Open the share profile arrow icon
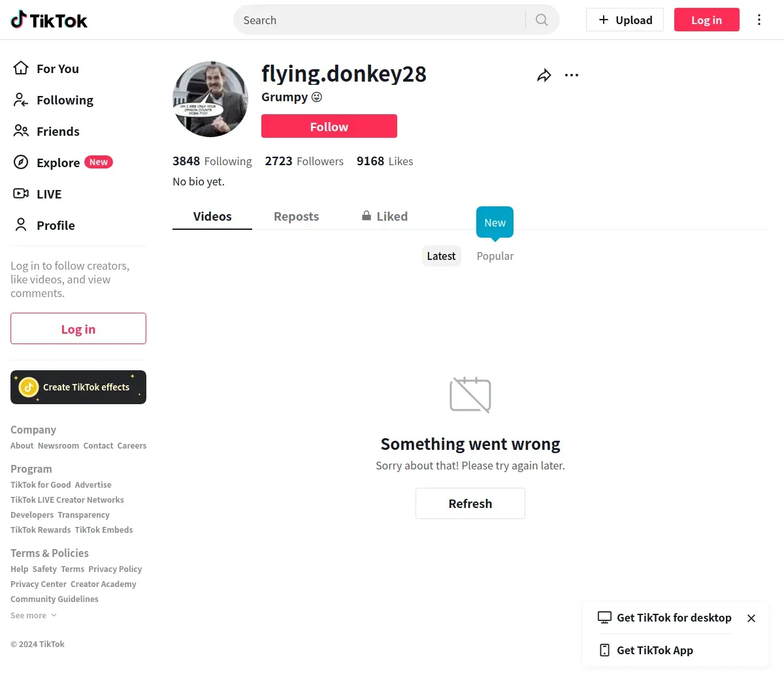Screen dimensions: 784x698 tap(544, 75)
